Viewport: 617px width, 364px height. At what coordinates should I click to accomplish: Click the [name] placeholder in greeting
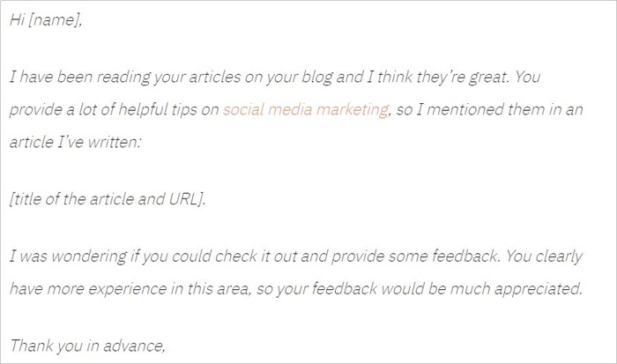coord(55,19)
